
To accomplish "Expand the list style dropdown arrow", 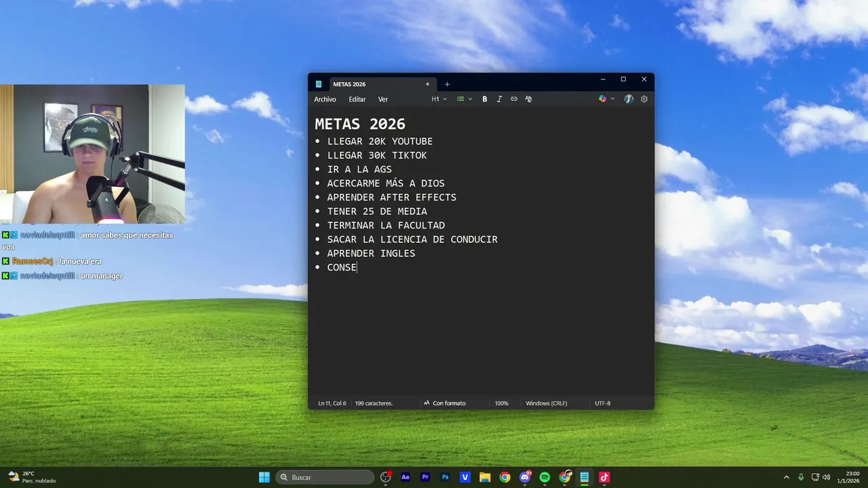I will pos(470,99).
